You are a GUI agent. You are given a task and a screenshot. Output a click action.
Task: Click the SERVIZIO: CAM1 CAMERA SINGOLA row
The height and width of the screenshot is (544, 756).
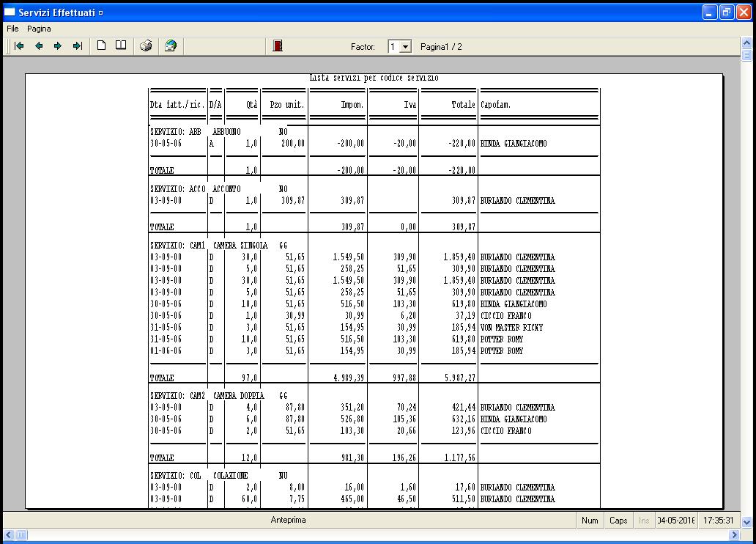coord(219,245)
